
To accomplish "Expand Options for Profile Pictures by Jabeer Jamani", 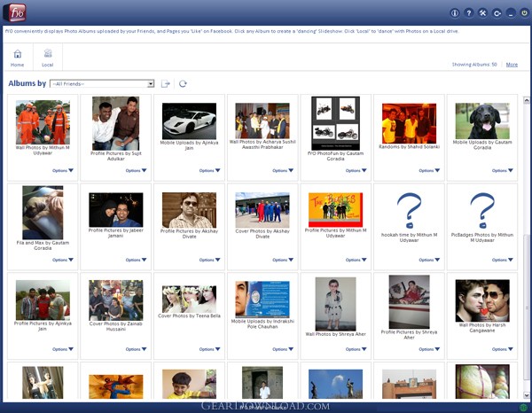I will coord(136,260).
